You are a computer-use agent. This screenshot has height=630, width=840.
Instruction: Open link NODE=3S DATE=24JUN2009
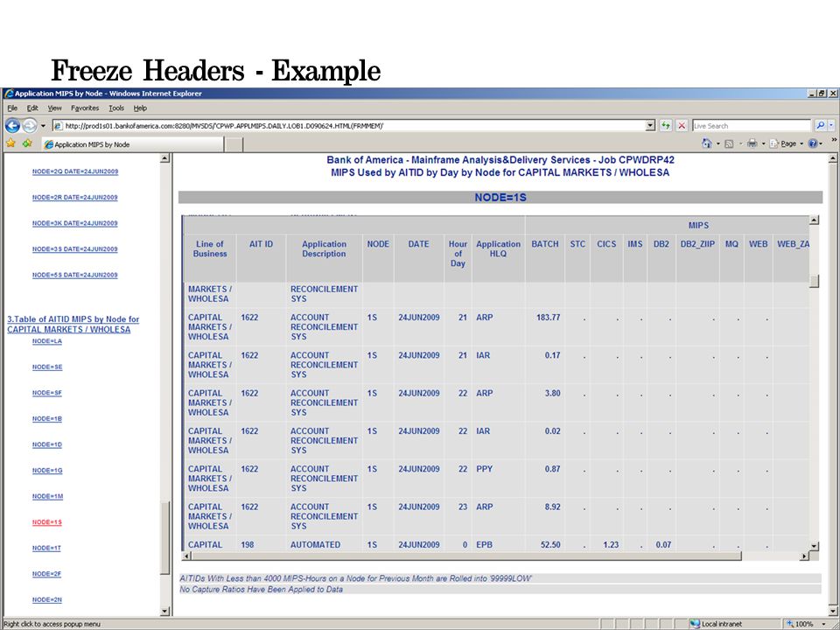(75, 249)
